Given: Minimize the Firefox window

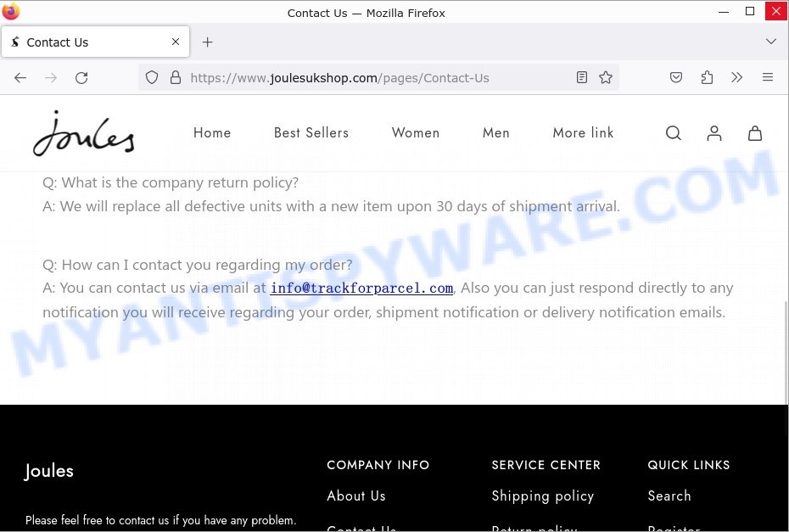Looking at the screenshot, I should [724, 12].
